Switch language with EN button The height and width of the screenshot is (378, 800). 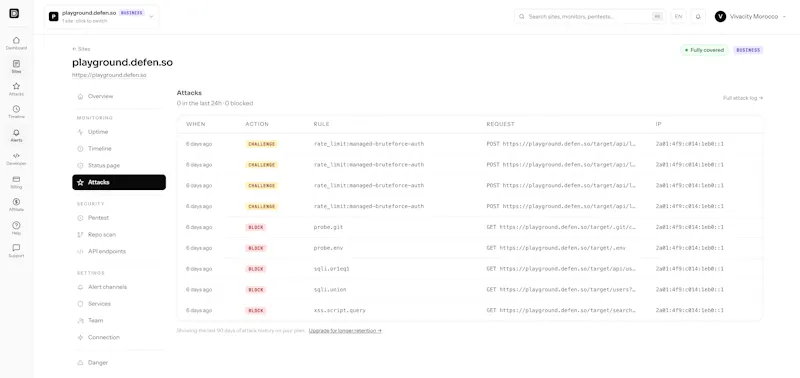[x=678, y=16]
